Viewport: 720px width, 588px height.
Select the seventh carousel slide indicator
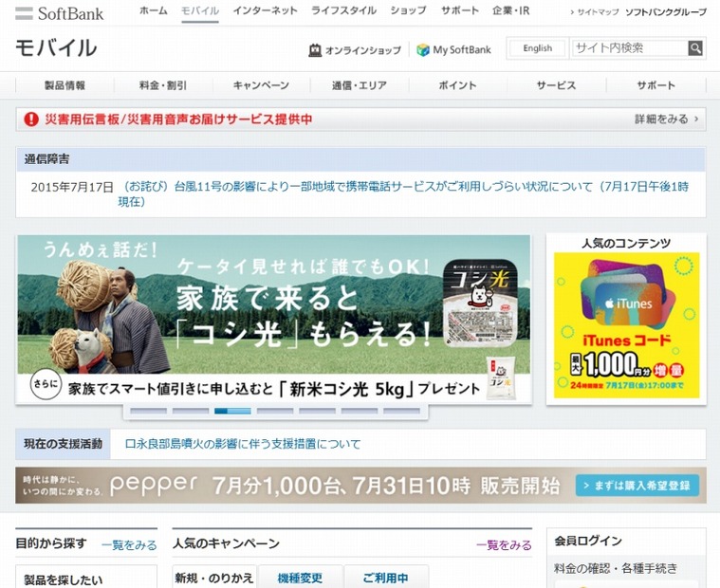tap(402, 412)
